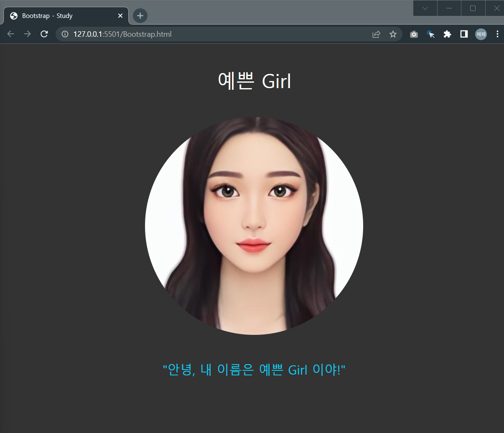Open the Extensions puzzle-piece menu
This screenshot has width=504, height=433.
coord(447,34)
